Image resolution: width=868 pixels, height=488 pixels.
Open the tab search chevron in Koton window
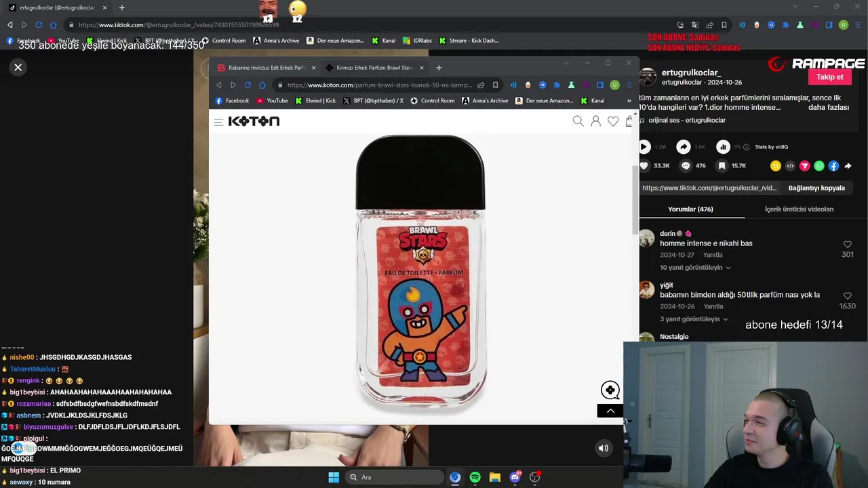[x=566, y=63]
